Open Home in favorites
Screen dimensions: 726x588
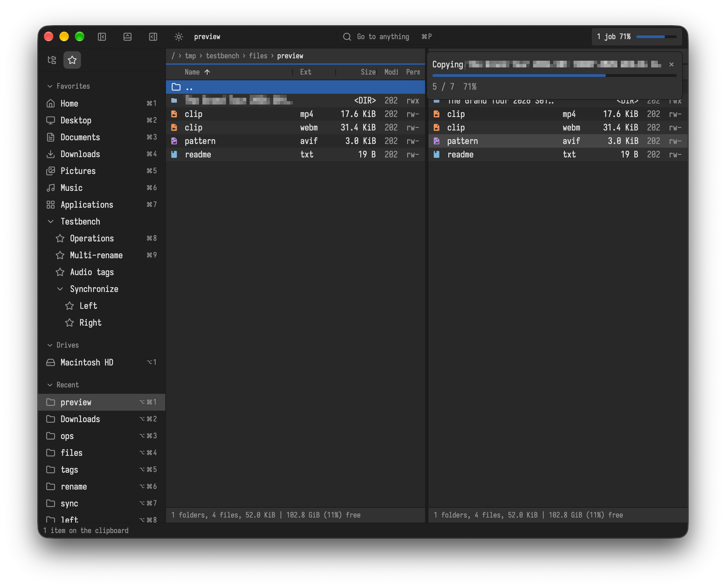(102, 104)
